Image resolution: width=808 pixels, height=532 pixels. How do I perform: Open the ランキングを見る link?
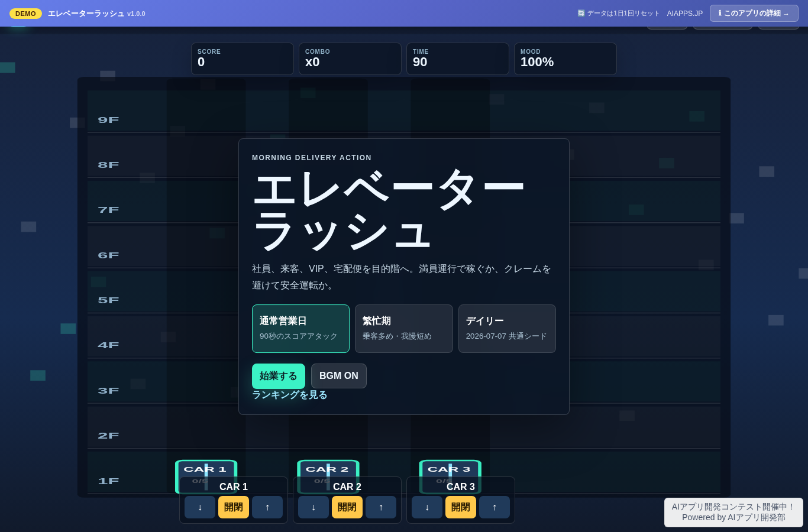click(290, 395)
